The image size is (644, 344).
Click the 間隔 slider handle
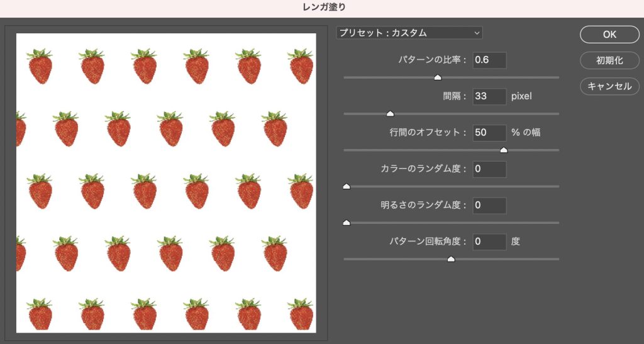(390, 114)
